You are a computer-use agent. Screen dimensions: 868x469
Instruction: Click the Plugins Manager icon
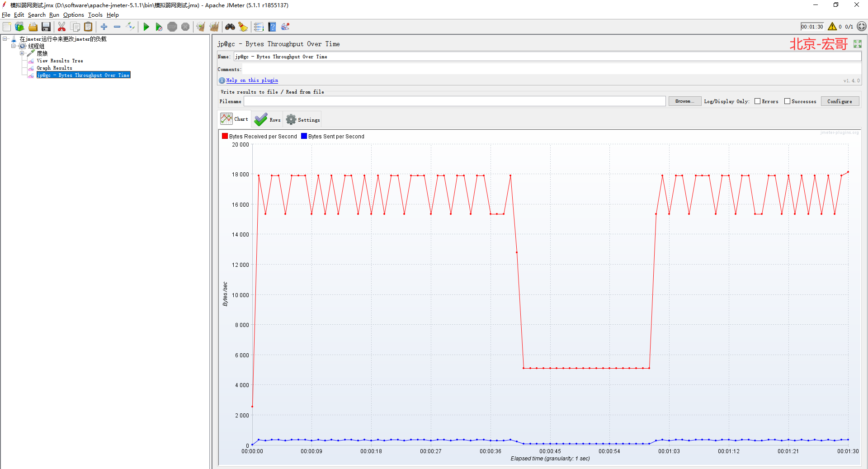tap(285, 27)
